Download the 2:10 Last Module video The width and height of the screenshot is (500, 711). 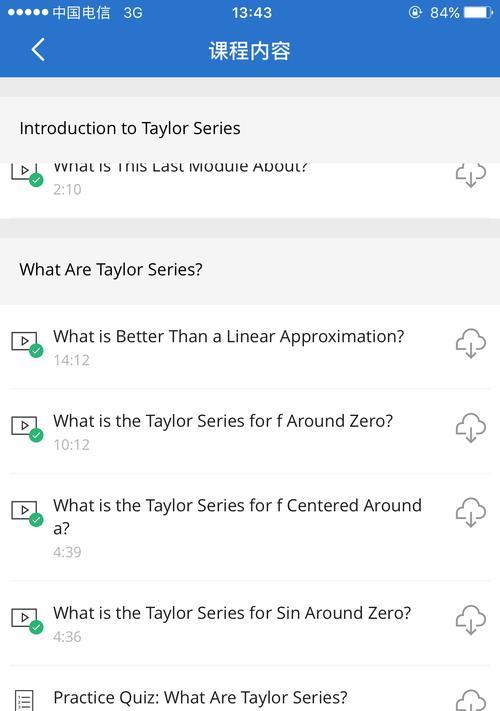(x=471, y=175)
